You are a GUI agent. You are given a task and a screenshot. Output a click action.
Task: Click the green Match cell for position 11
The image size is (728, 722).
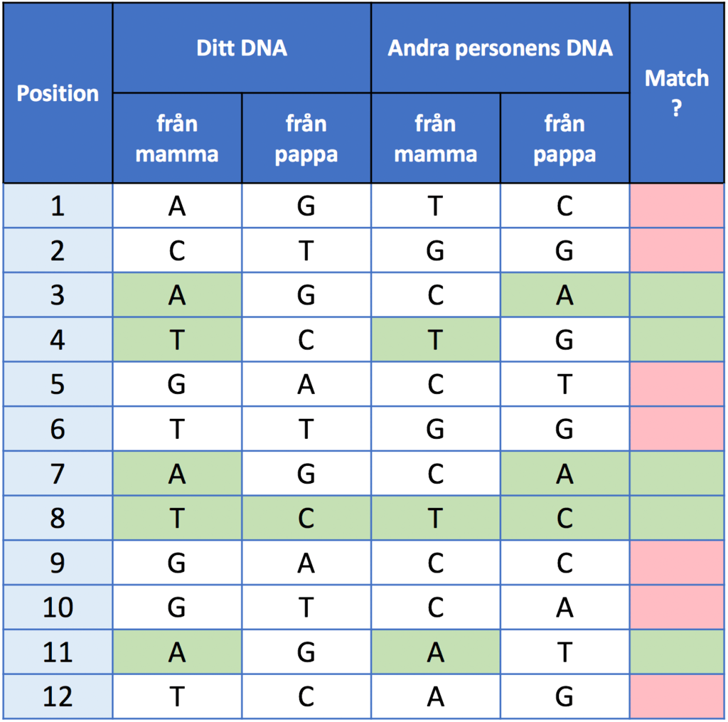pyautogui.click(x=677, y=652)
